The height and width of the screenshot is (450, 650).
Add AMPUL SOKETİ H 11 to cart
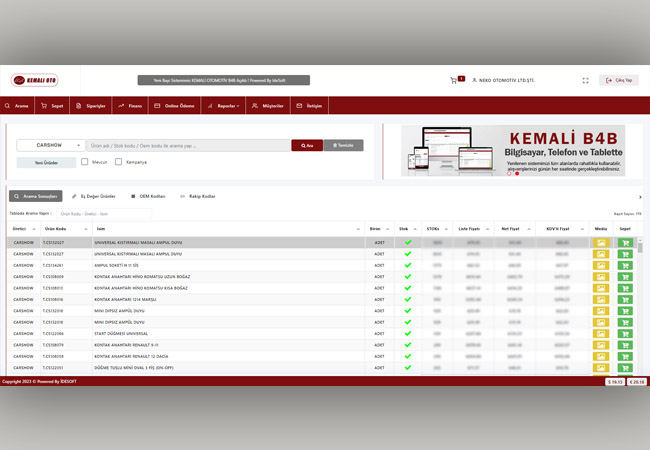[x=625, y=265]
